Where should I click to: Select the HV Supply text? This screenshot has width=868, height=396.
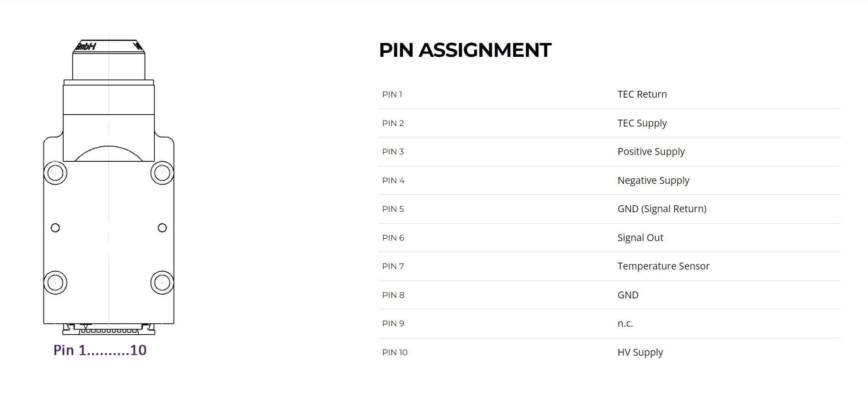tap(640, 352)
